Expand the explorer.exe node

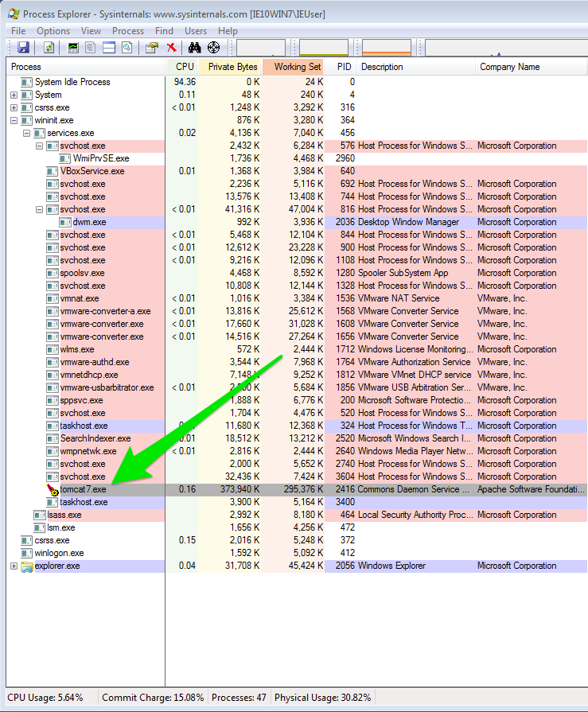(14, 566)
